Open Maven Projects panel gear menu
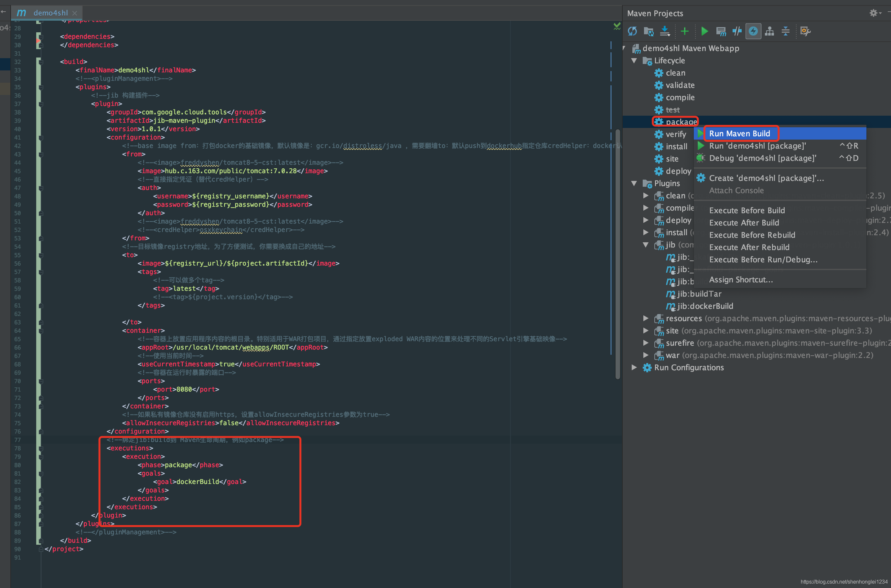This screenshot has width=891, height=588. point(875,13)
